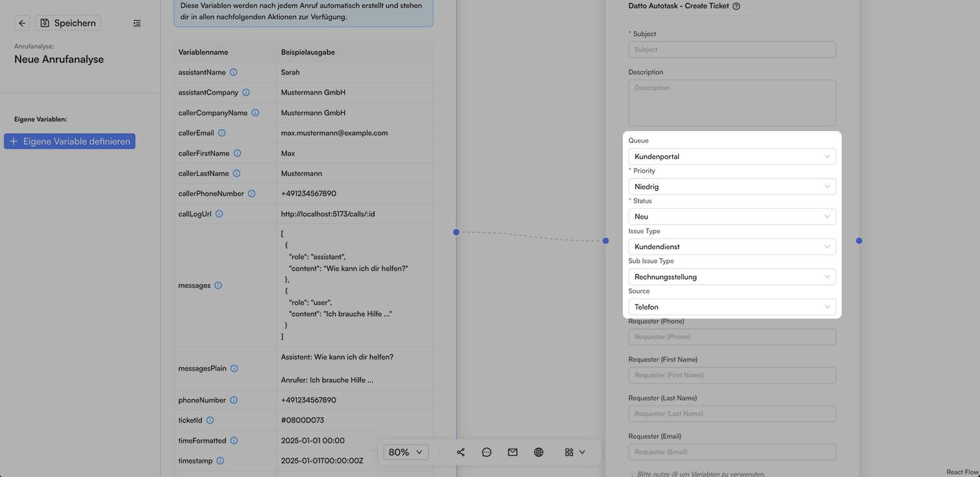Image resolution: width=980 pixels, height=477 pixels.
Task: Click the React Flow attribution link
Action: click(x=962, y=472)
